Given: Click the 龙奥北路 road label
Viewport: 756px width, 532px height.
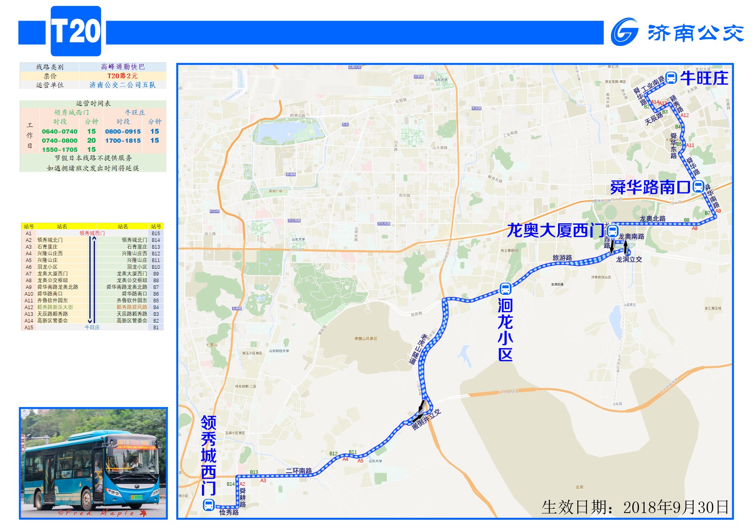Looking at the screenshot, I should 652,219.
